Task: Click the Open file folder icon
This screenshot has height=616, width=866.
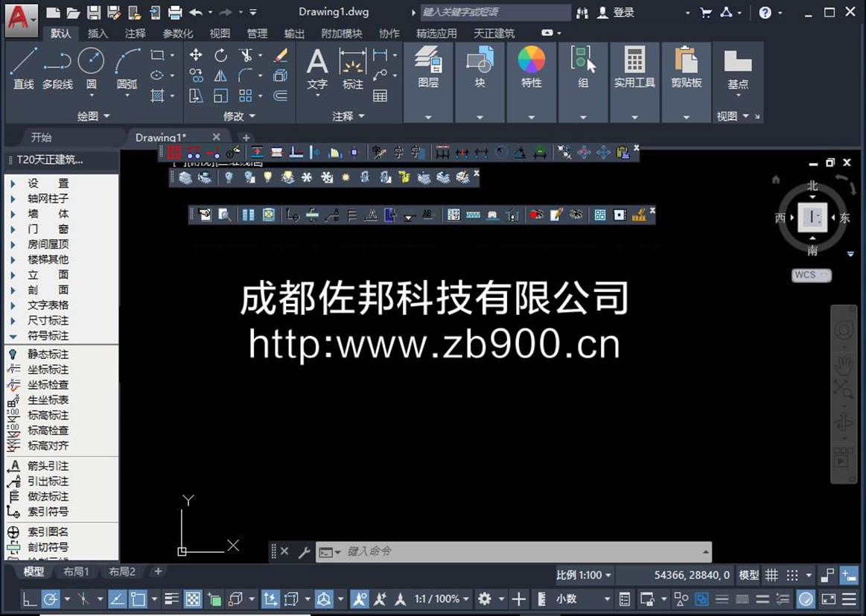Action: tap(73, 12)
